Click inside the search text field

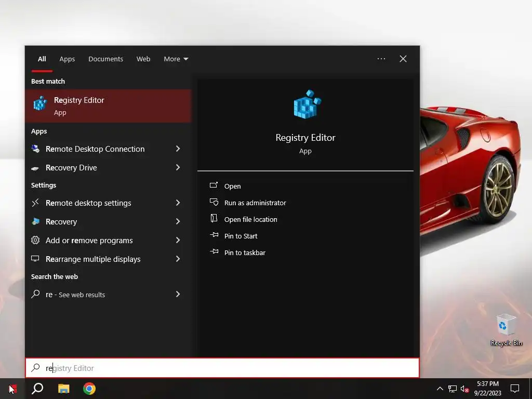222,368
